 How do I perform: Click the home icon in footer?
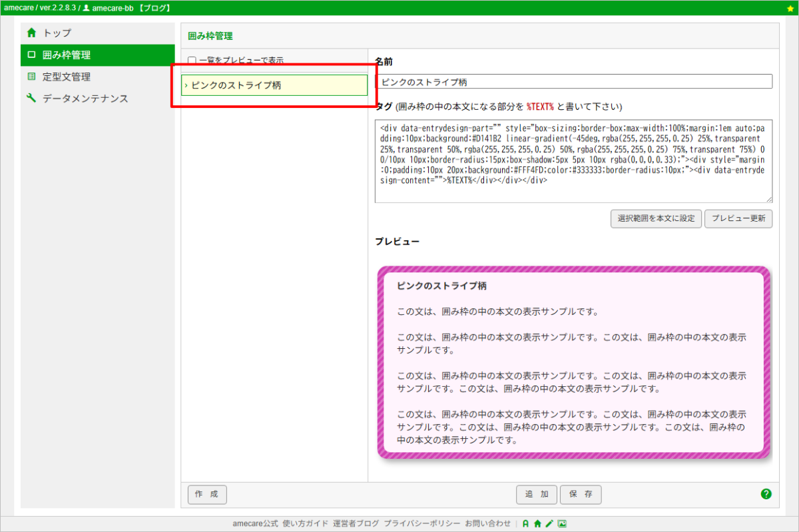pos(537,524)
